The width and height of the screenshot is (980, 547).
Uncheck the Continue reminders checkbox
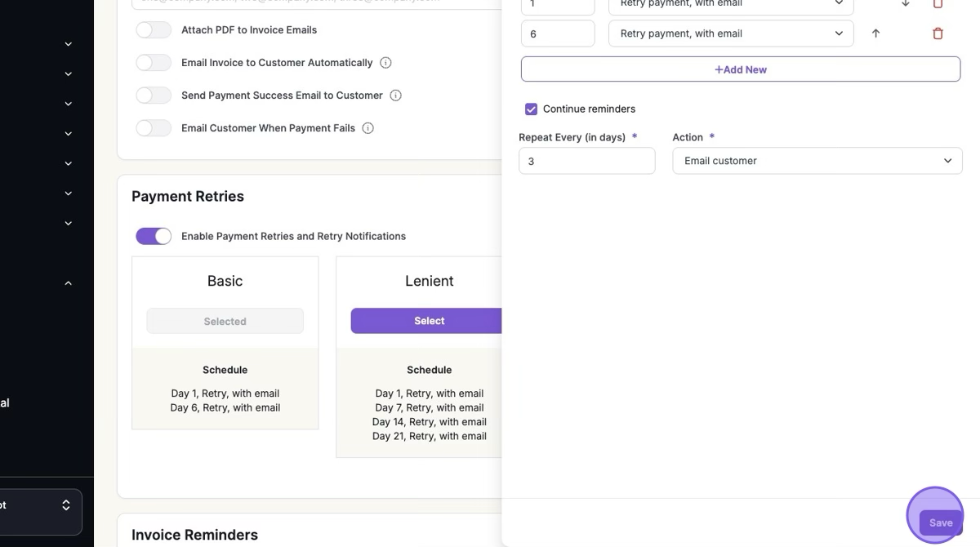(x=531, y=109)
